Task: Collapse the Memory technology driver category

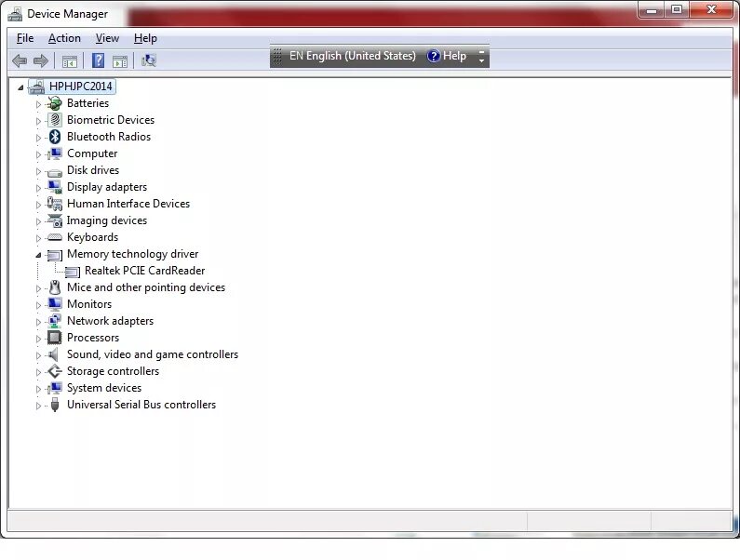Action: (38, 255)
